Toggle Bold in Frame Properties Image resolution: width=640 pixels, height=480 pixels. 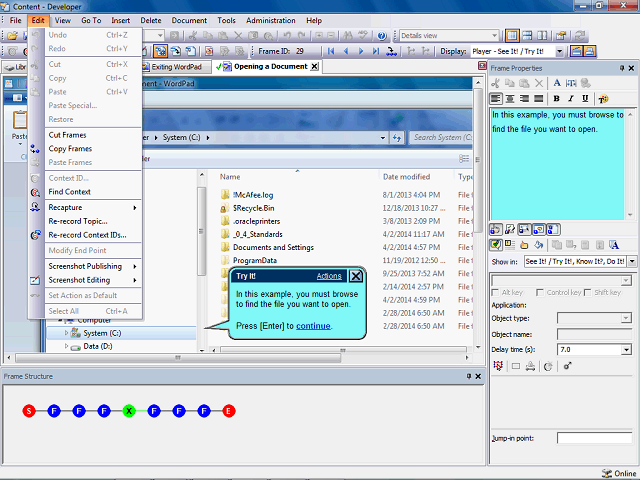[x=556, y=99]
